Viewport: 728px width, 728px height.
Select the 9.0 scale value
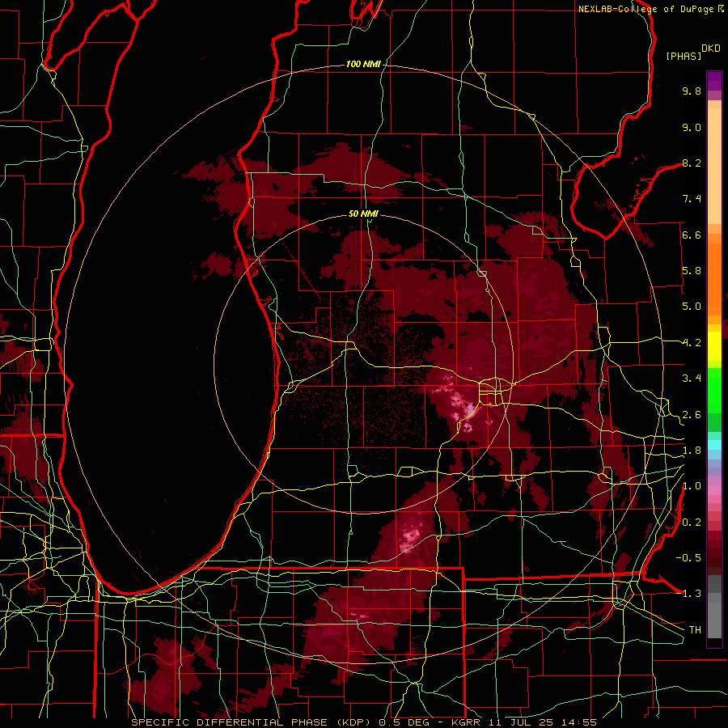pos(692,127)
